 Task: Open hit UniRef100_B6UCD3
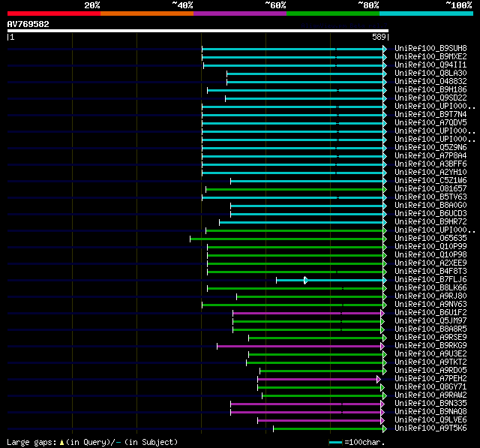click(x=430, y=214)
